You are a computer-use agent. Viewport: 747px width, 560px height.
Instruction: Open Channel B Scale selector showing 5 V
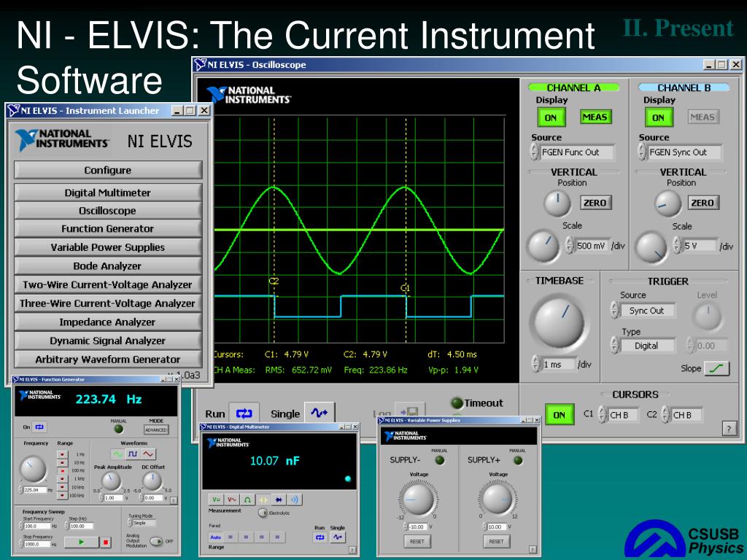coord(695,246)
